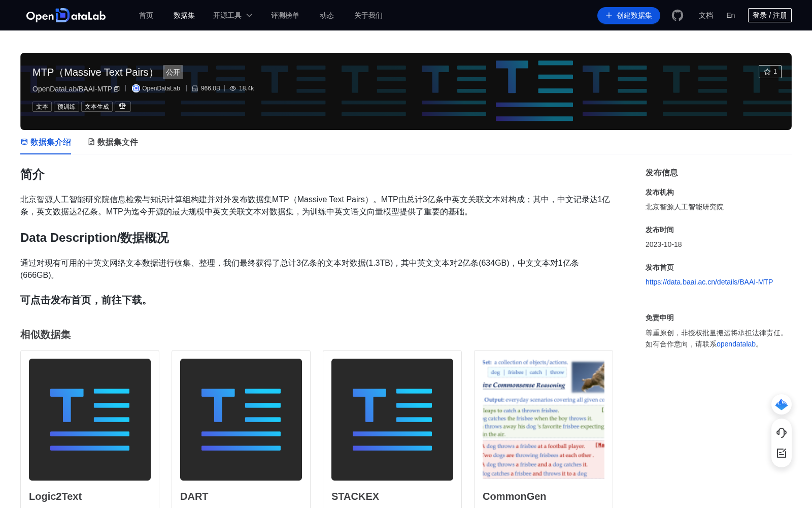Screen dimensions: 812x508
Task: Expand the 开源工具 dropdown menu
Action: 232,15
